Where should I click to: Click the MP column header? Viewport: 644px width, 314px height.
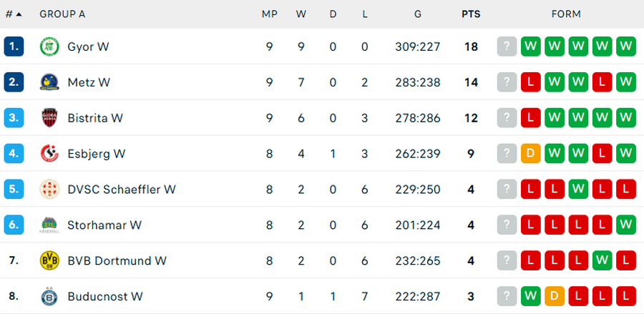point(269,14)
